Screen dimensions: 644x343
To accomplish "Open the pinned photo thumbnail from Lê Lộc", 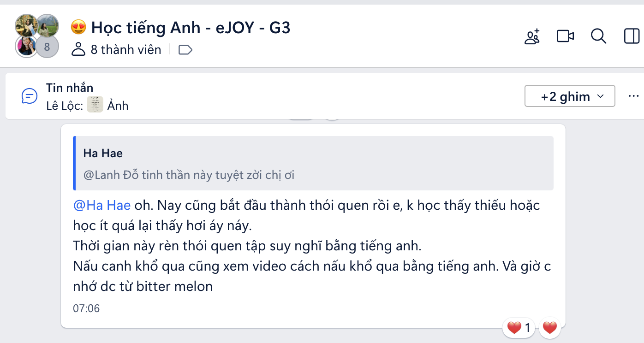I will pos(95,105).
